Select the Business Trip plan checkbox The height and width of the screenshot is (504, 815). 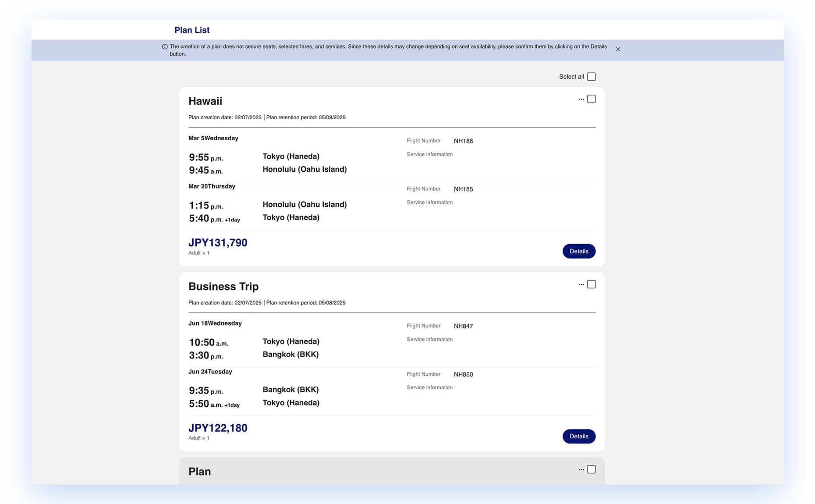point(591,284)
